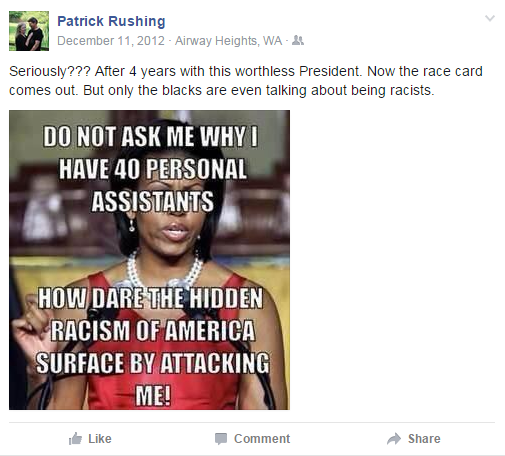
Task: Open the Patrick Rushing profile name link
Action: point(111,21)
